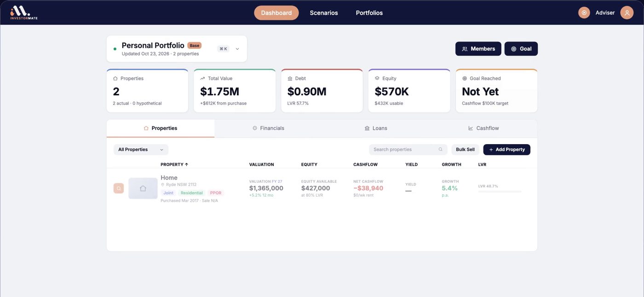
Task: Click the $427,000 equity available value
Action: click(x=316, y=188)
